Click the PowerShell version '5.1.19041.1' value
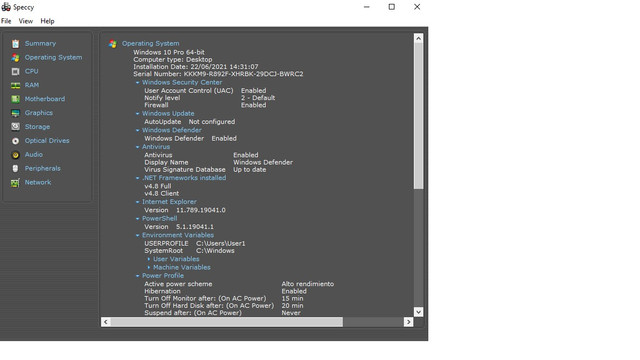The height and width of the screenshot is (360, 640). [x=195, y=227]
